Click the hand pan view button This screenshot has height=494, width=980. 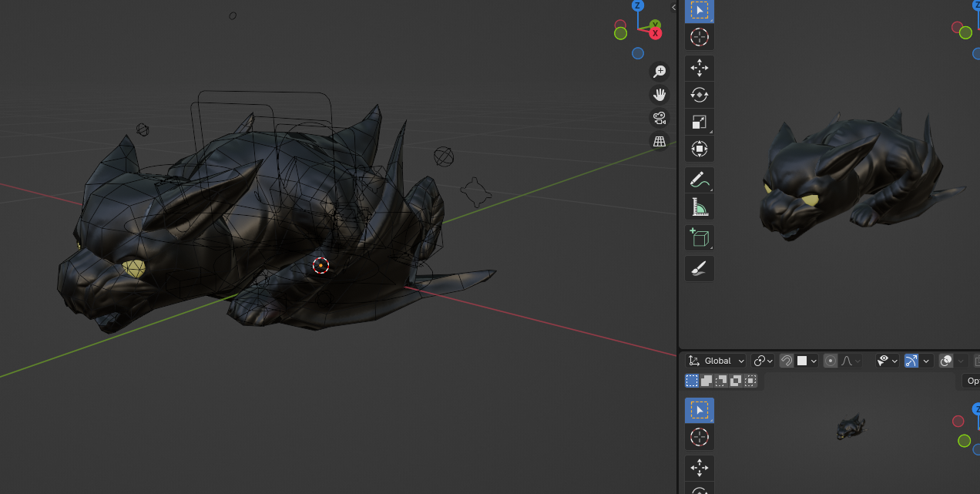coord(659,95)
